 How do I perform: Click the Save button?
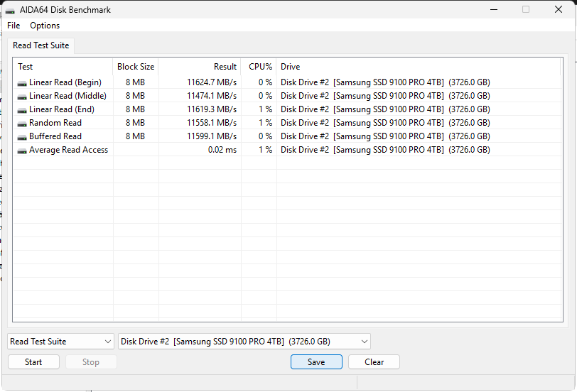316,362
